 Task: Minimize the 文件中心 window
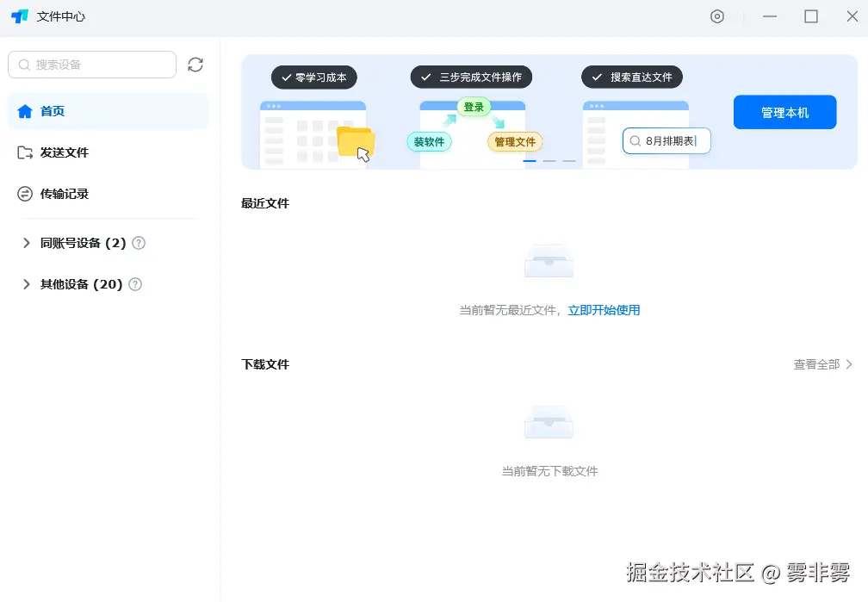(x=770, y=16)
